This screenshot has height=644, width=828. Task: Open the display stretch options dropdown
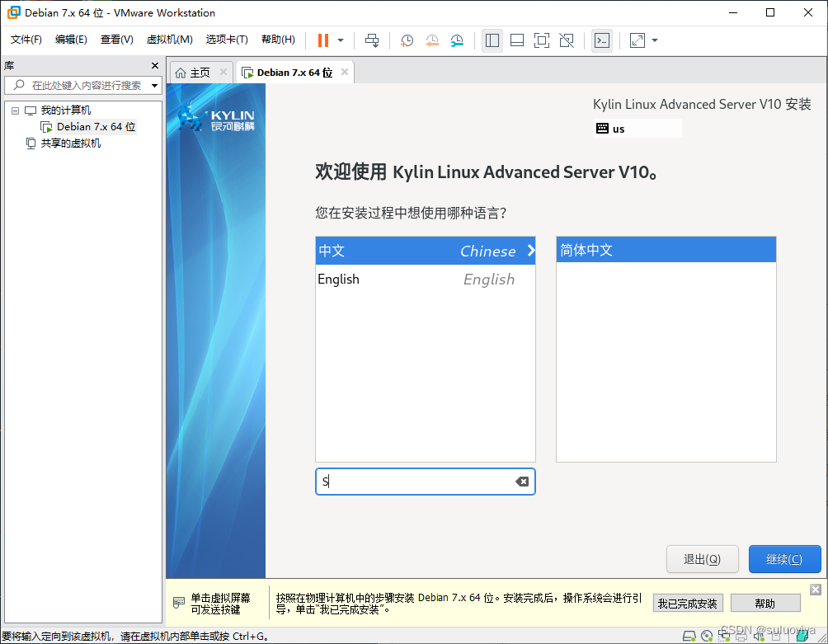tap(654, 40)
